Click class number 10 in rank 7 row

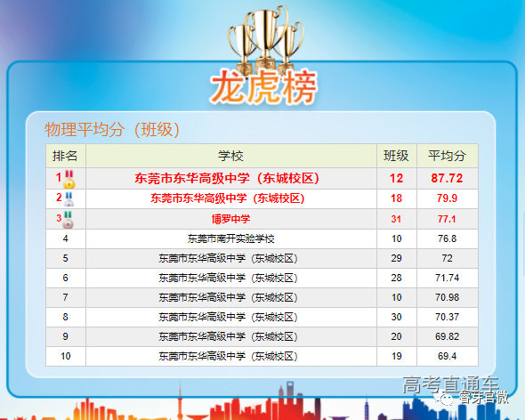coord(397,297)
